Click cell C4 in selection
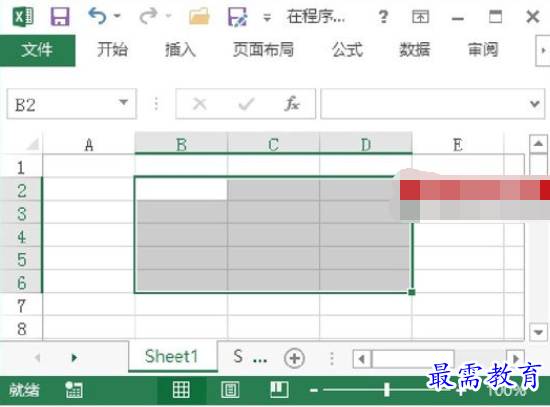550x407 pixels. [273, 235]
